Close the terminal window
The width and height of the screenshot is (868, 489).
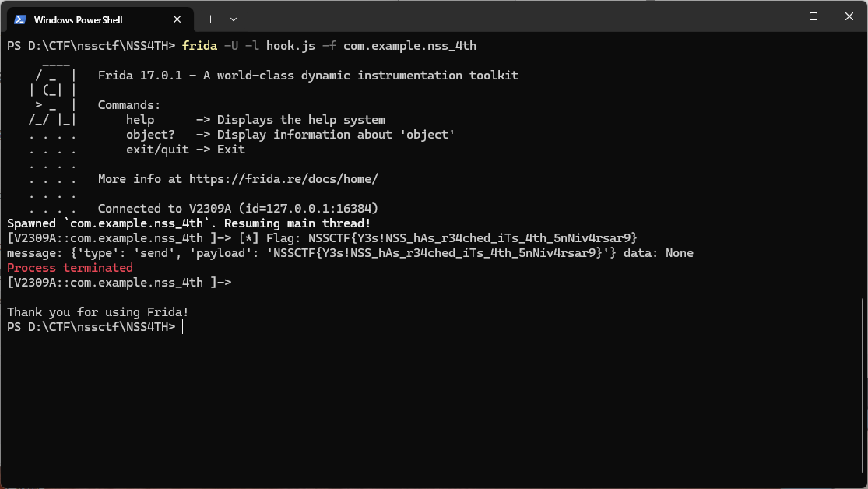pos(849,16)
